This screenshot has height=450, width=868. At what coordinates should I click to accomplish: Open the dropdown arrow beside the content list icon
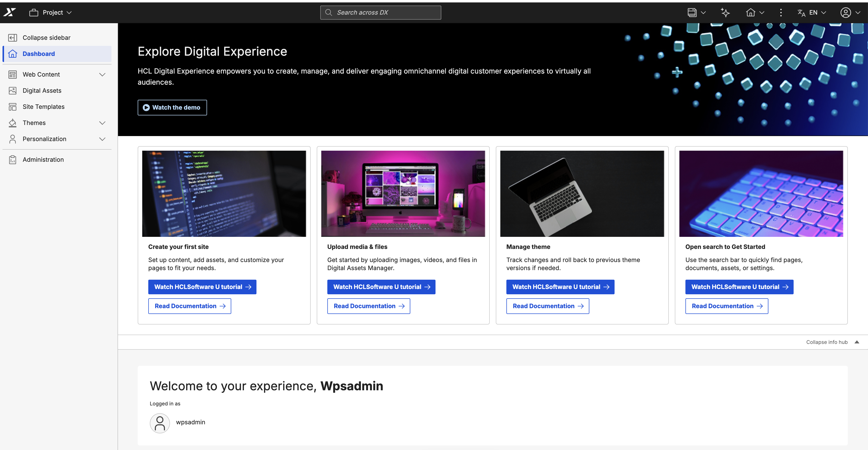[x=703, y=12]
